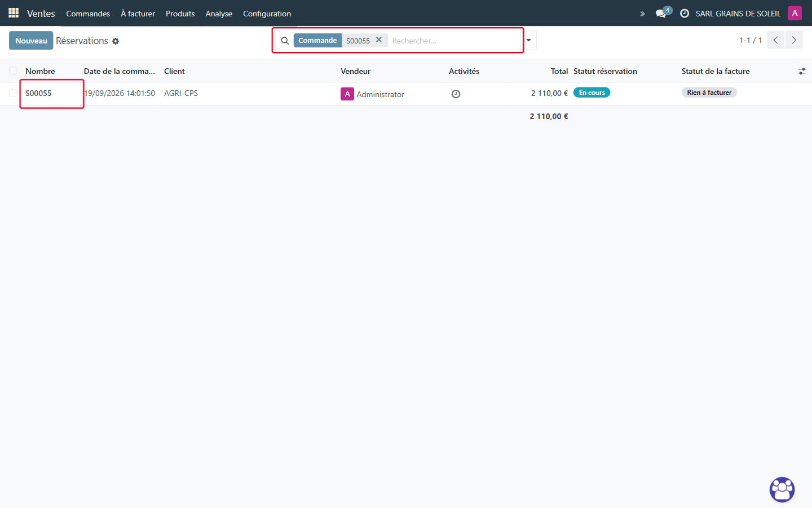
Task: Open the Commandes menu
Action: [x=88, y=14]
